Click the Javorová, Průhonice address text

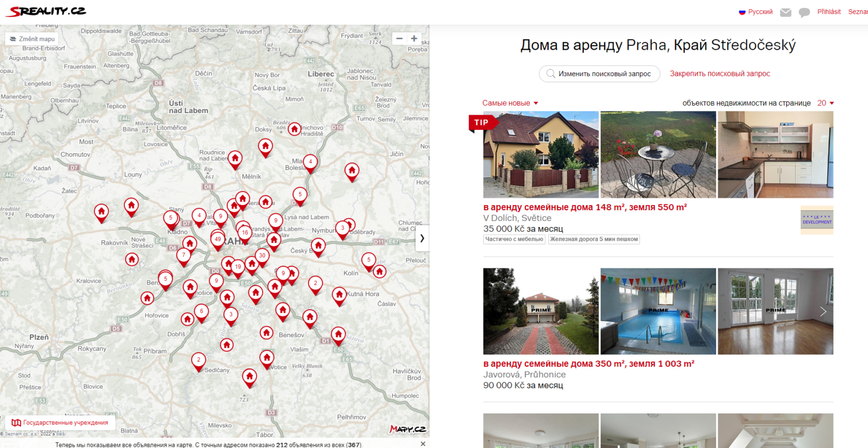coord(524,375)
